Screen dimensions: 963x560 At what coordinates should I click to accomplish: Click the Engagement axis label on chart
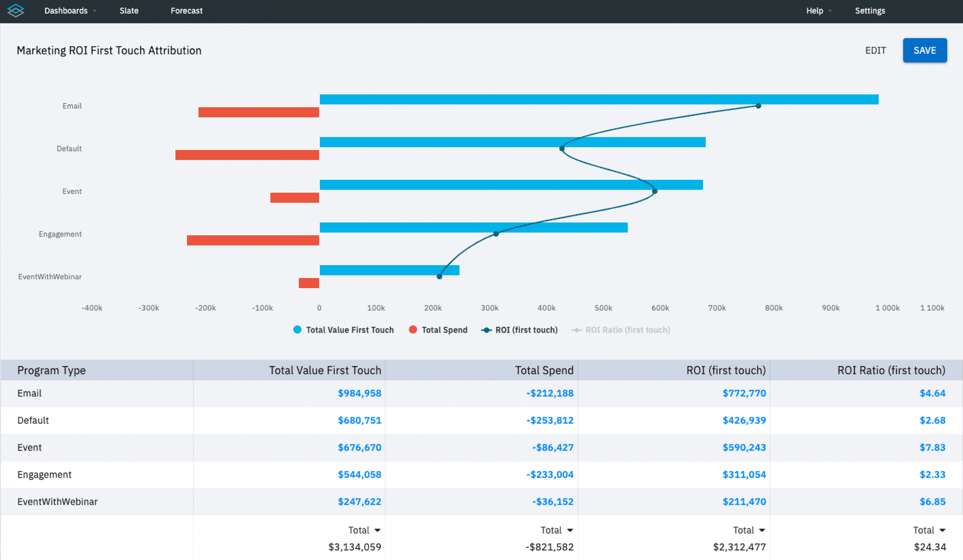[x=60, y=234]
